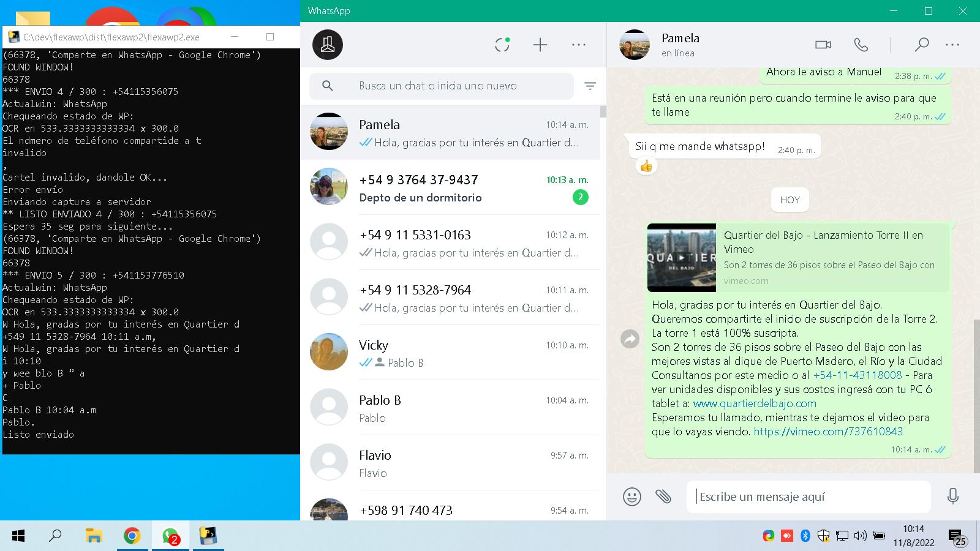Viewport: 980px width, 551px height.
Task: Open the www.quartierdelbajo.com link
Action: [755, 403]
